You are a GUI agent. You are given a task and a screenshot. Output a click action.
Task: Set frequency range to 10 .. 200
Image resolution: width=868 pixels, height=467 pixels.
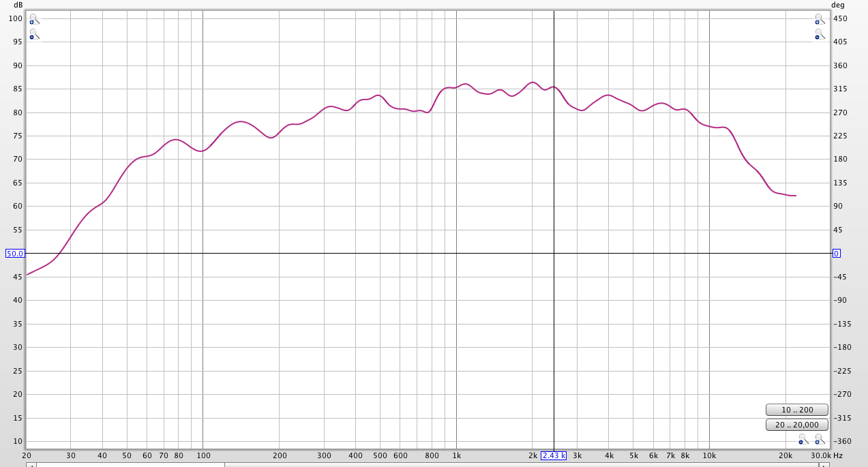(797, 410)
